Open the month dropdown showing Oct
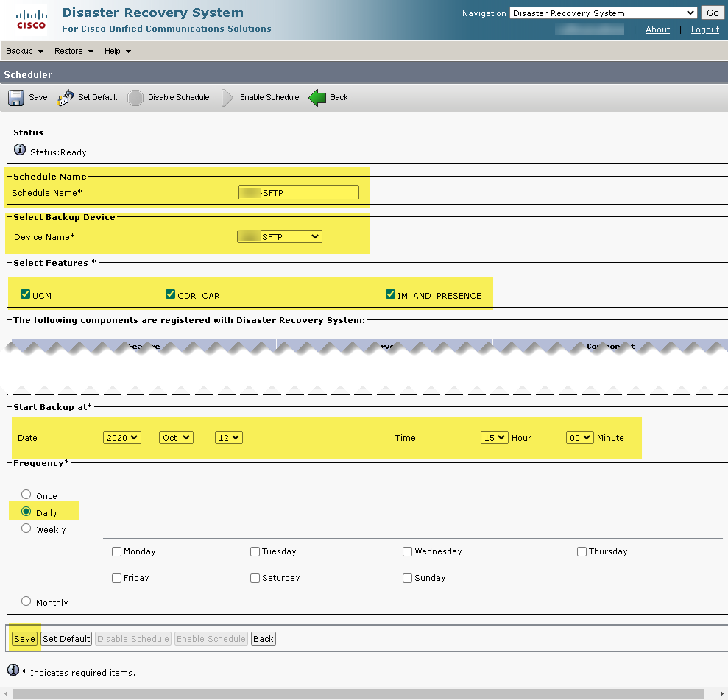 click(x=176, y=438)
